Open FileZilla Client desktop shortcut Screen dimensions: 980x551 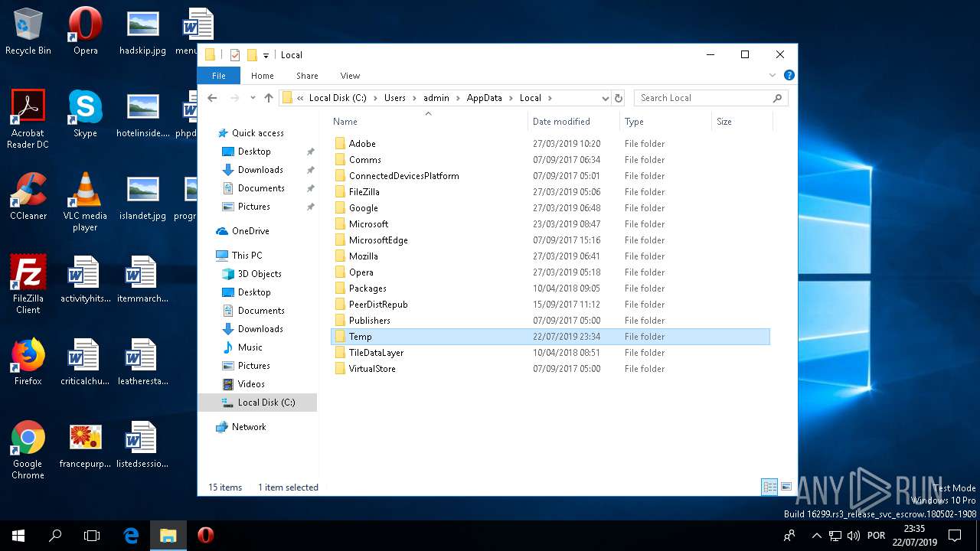pos(28,285)
